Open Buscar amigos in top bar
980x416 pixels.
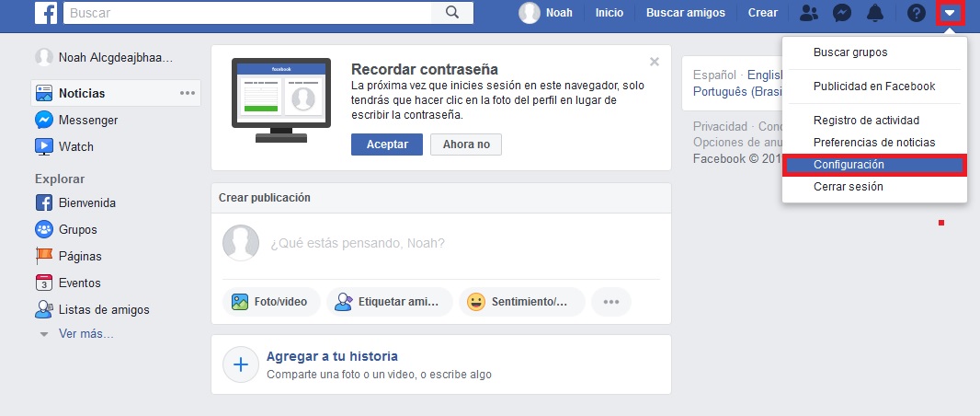686,13
